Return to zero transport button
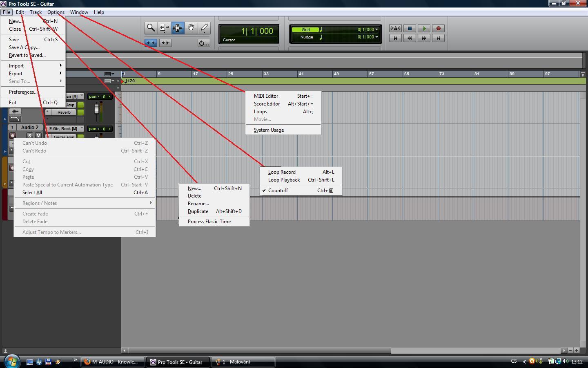 click(395, 38)
